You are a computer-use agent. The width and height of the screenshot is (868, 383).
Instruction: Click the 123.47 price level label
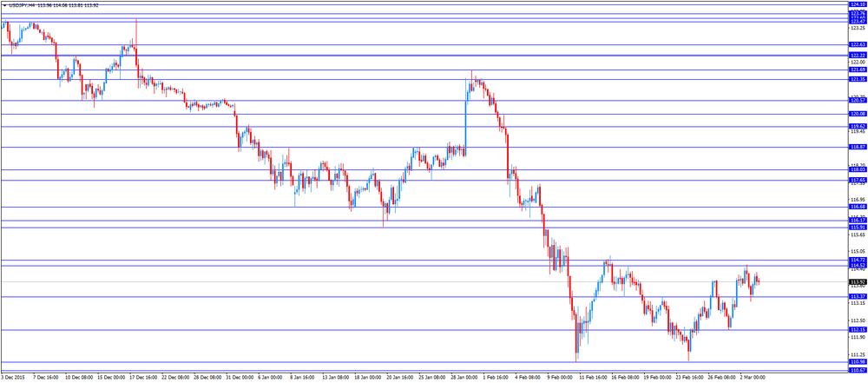[858, 21]
